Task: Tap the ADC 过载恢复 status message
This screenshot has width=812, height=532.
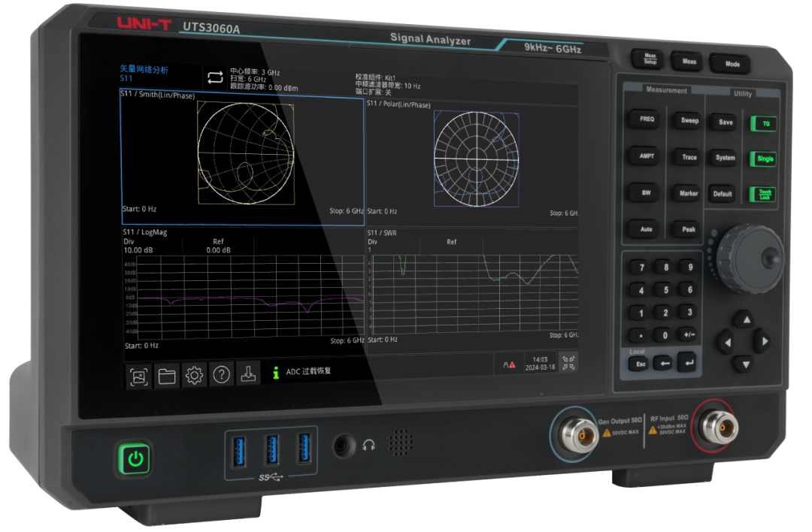Action: (308, 371)
